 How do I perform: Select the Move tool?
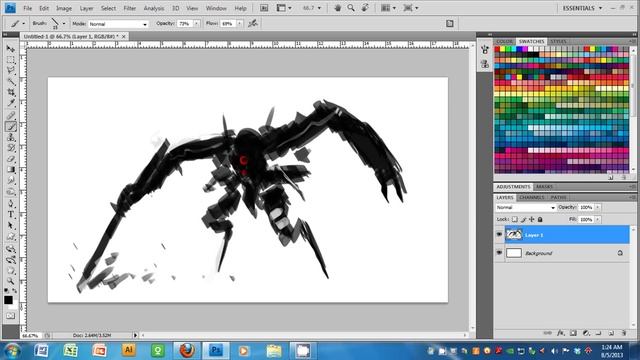[x=11, y=49]
